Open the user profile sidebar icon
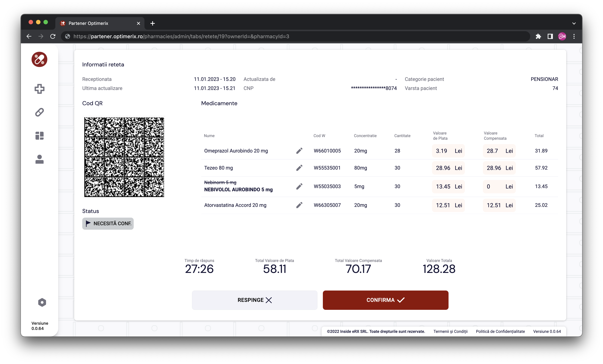 (39, 159)
